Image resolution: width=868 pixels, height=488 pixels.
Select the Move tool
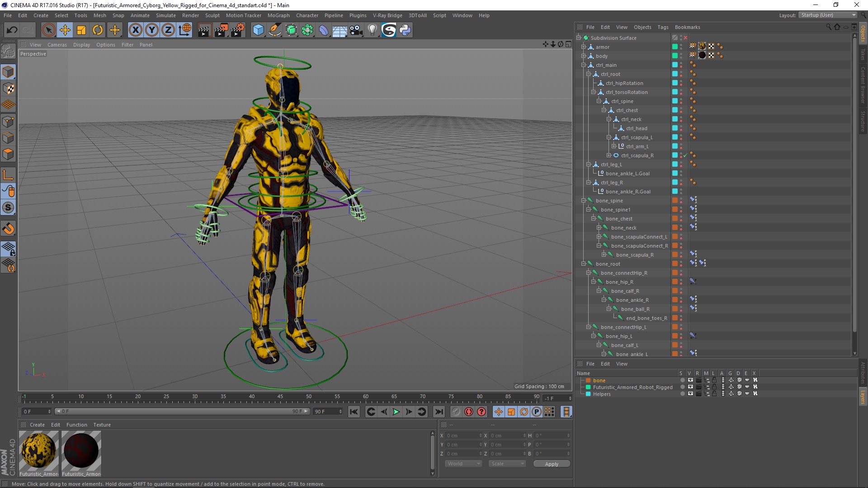(x=65, y=30)
